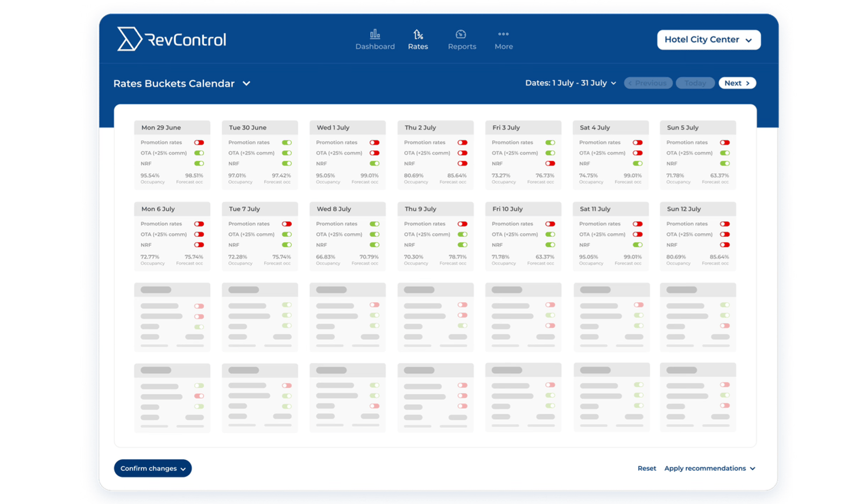This screenshot has width=861, height=504.
Task: Click the 73.27% occupancy value
Action: (x=501, y=175)
